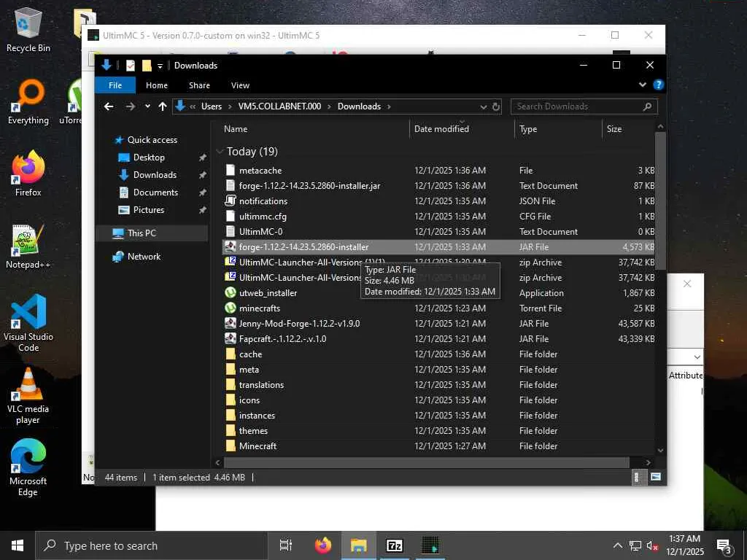Click the network tray icon
The height and width of the screenshot is (560, 747).
point(635,545)
